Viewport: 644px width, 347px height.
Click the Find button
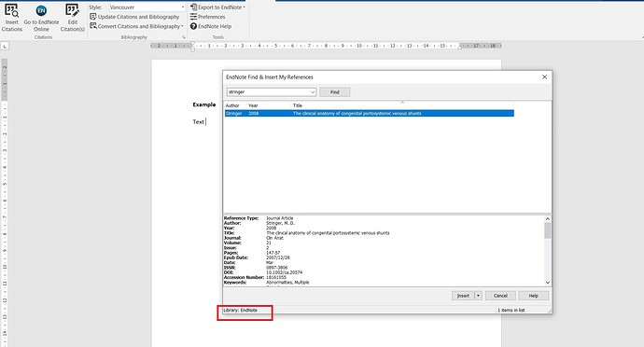[335, 92]
